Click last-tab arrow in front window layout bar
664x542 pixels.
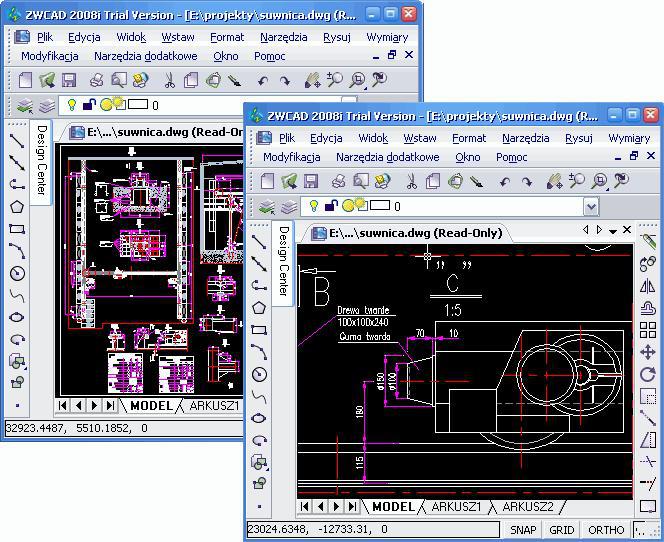[x=352, y=506]
